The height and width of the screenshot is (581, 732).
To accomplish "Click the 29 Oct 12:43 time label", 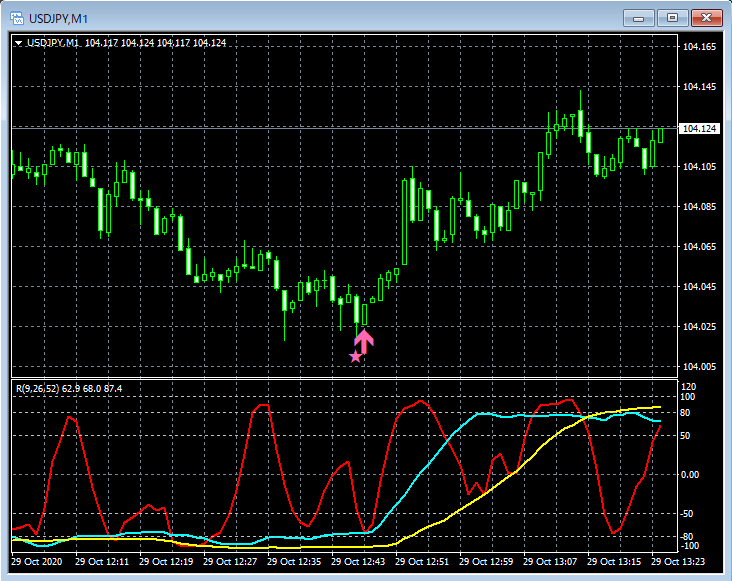I will 358,561.
